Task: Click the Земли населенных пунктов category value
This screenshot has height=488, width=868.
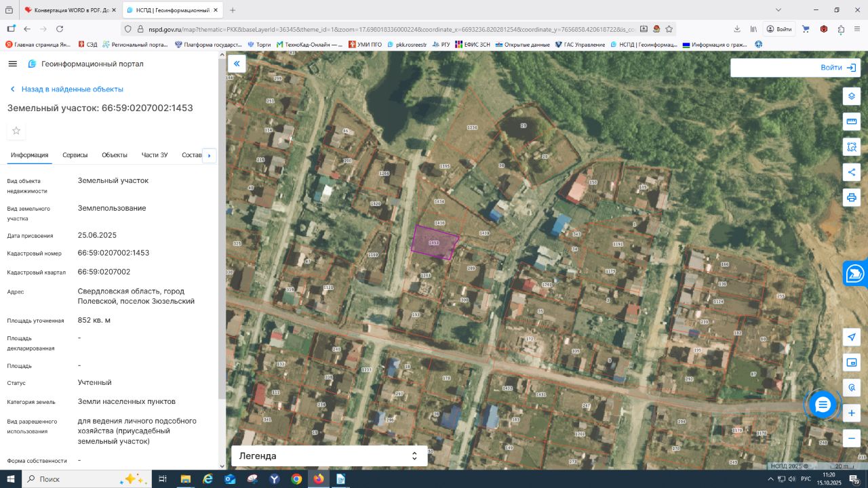Action: point(127,401)
